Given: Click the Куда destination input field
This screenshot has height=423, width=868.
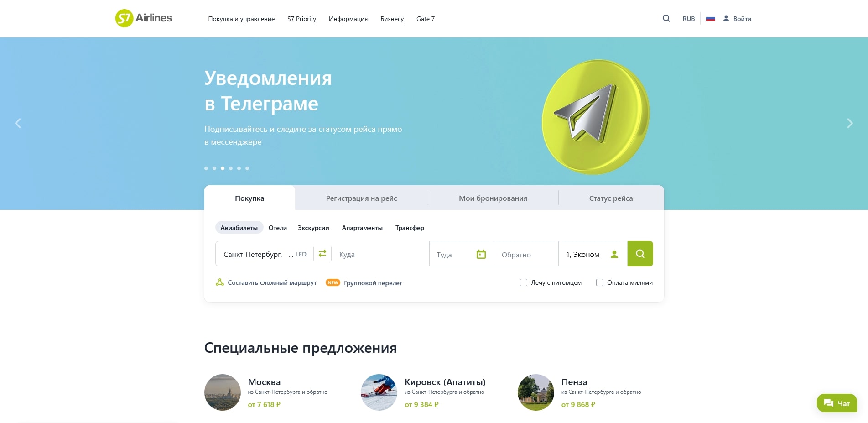Looking at the screenshot, I should point(379,254).
